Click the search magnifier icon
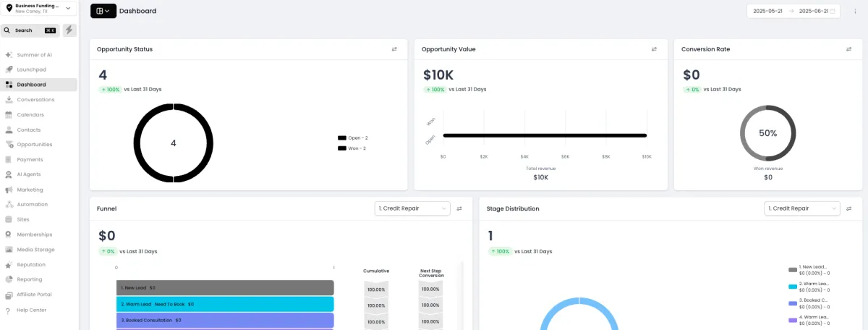The height and width of the screenshot is (330, 868). pos(7,30)
